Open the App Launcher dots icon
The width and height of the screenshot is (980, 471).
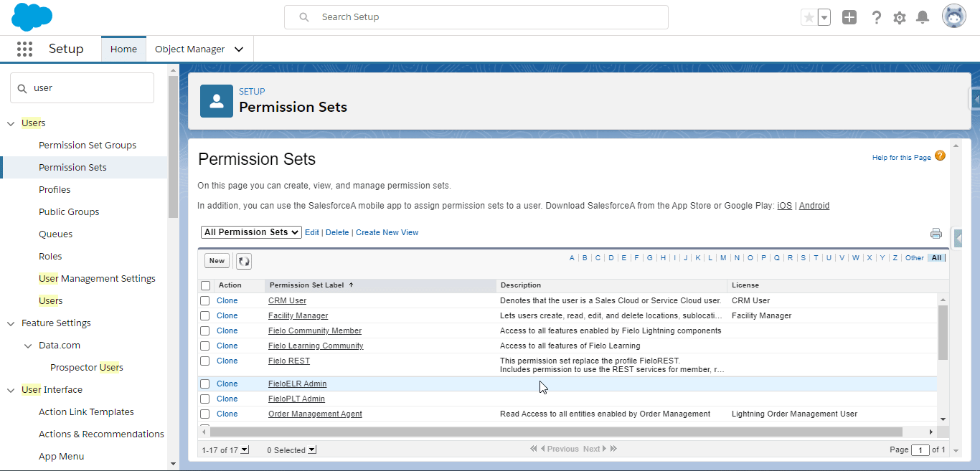click(x=24, y=49)
